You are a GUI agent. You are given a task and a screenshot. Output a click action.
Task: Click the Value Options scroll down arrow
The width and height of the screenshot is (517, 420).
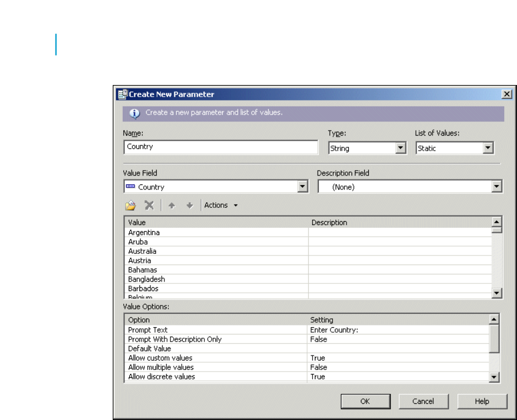pos(494,377)
